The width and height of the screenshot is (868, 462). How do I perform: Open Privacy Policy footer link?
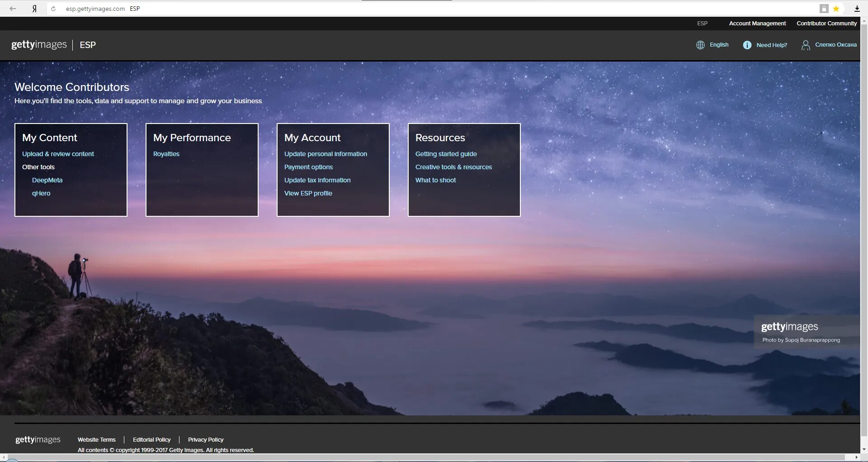tap(206, 439)
